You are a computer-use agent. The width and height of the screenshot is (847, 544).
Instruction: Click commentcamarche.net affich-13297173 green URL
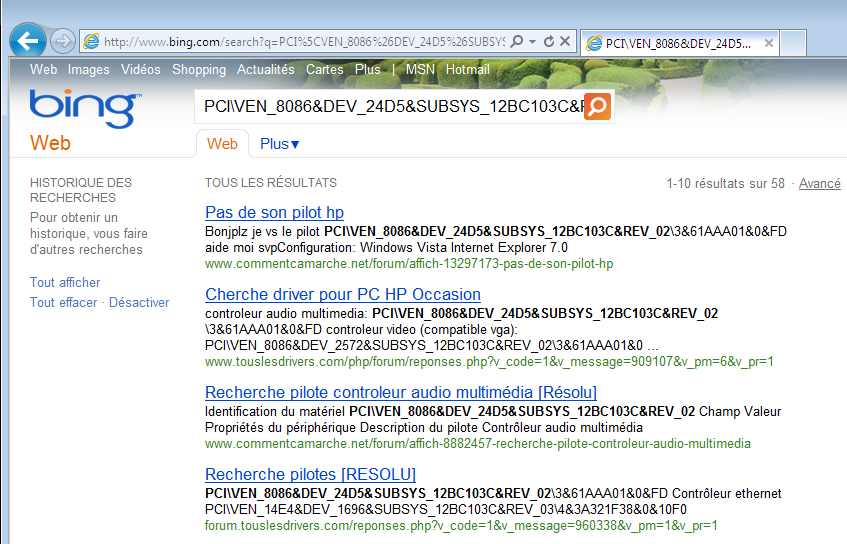(409, 264)
